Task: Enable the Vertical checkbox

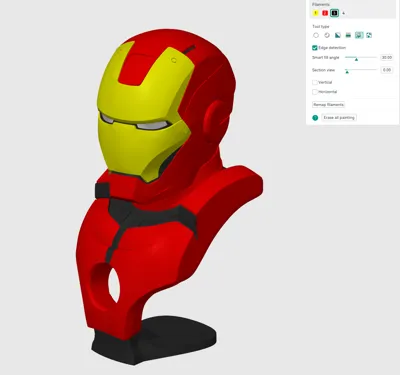Action: point(315,82)
